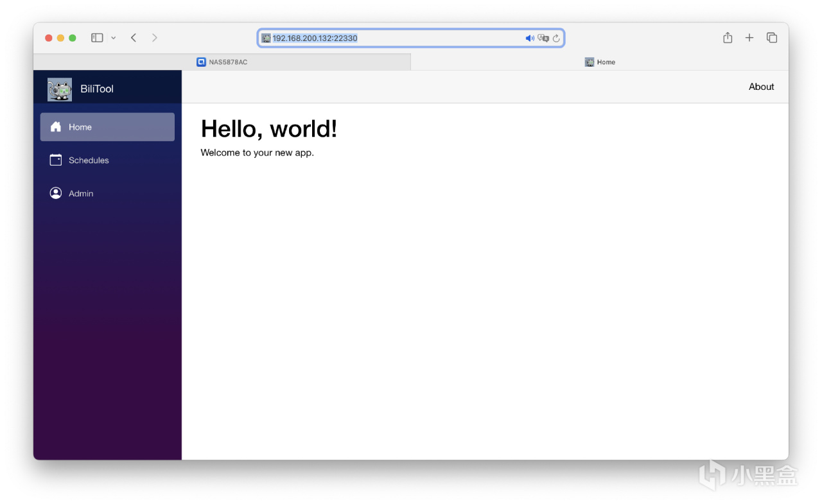
Task: Open the Home navigation item
Action: [107, 127]
